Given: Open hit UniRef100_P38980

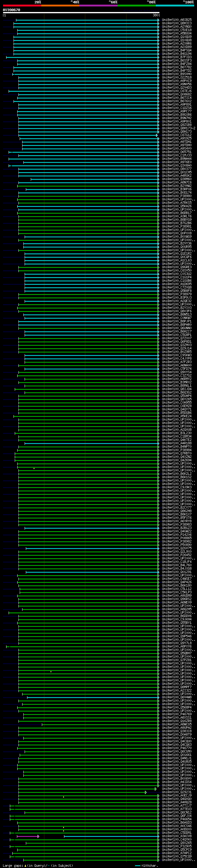Looking at the screenshot, I should 177,196.
